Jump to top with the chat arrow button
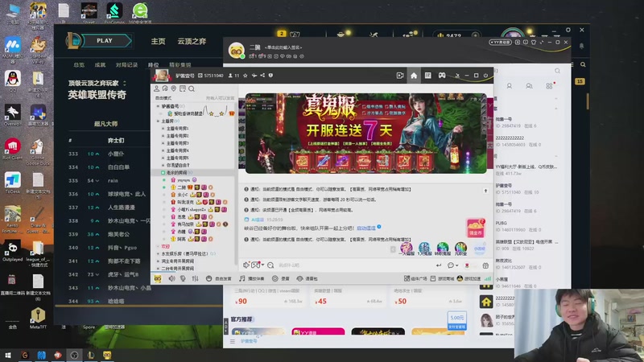The image size is (644, 362). coord(485,191)
